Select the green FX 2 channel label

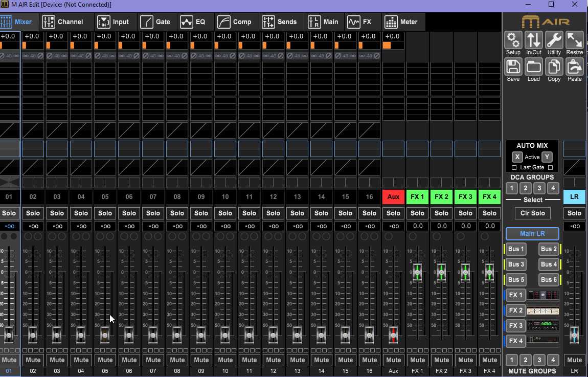point(441,197)
